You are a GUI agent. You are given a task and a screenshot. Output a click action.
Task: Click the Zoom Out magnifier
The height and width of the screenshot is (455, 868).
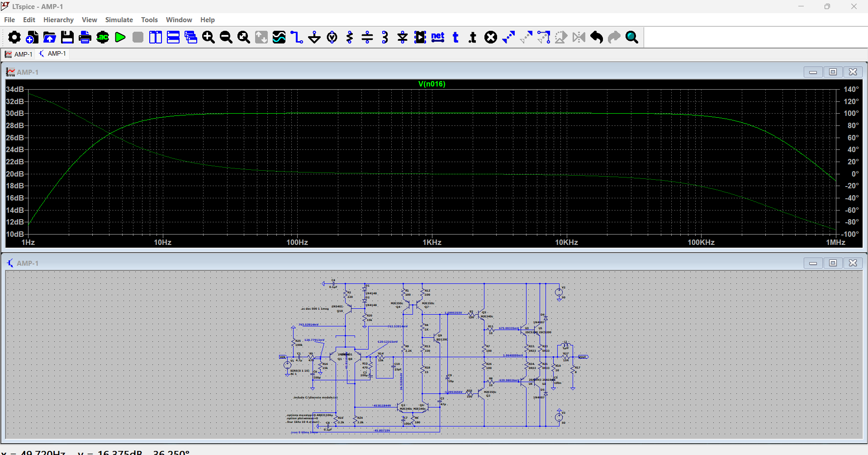pos(226,37)
